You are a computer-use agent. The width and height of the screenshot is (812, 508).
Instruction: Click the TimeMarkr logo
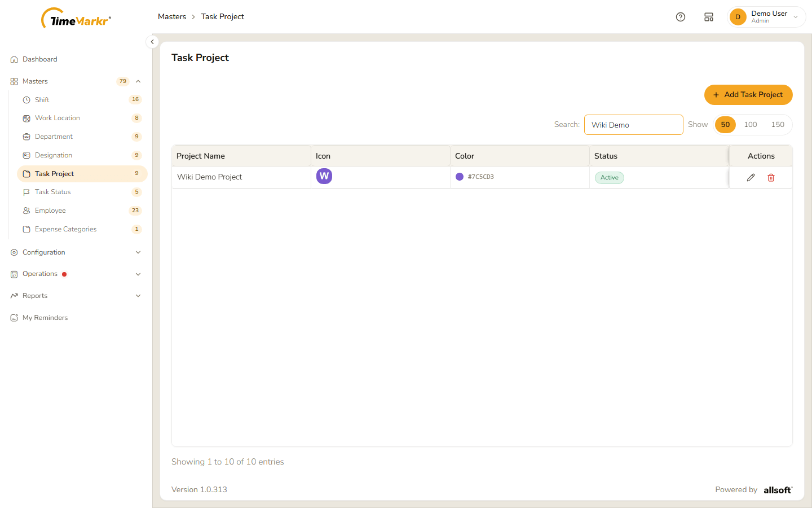[76, 19]
